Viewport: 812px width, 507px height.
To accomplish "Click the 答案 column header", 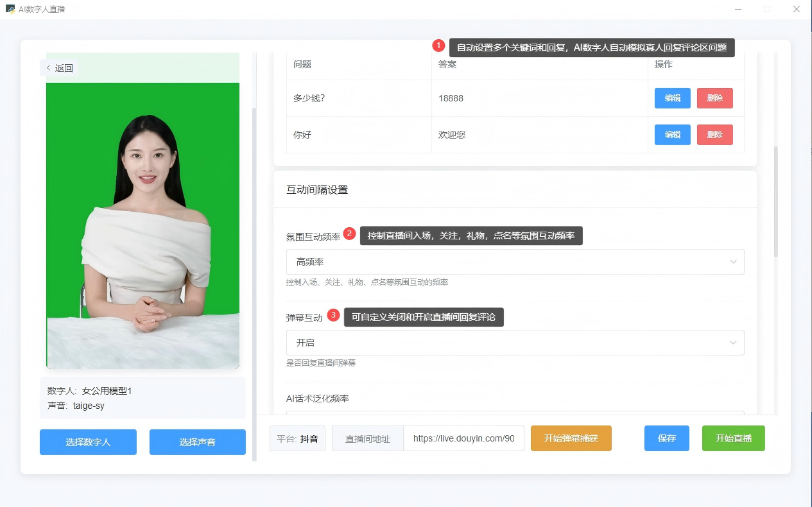I will pyautogui.click(x=447, y=64).
